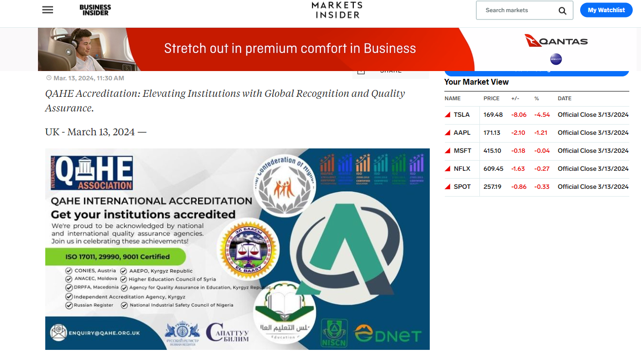
Task: Click the NFLX red down-arrow indicator
Action: [448, 169]
